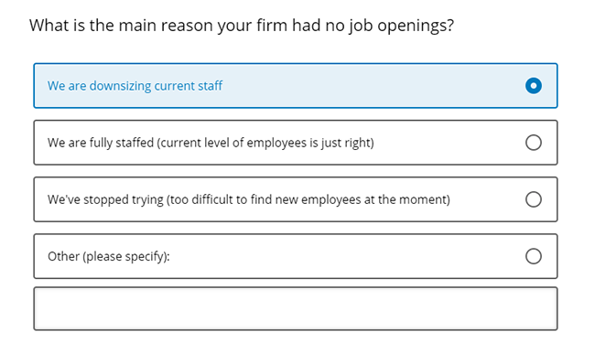Select the 'Other (please specify)' radio circle
This screenshot has width=595, height=364.
[533, 256]
